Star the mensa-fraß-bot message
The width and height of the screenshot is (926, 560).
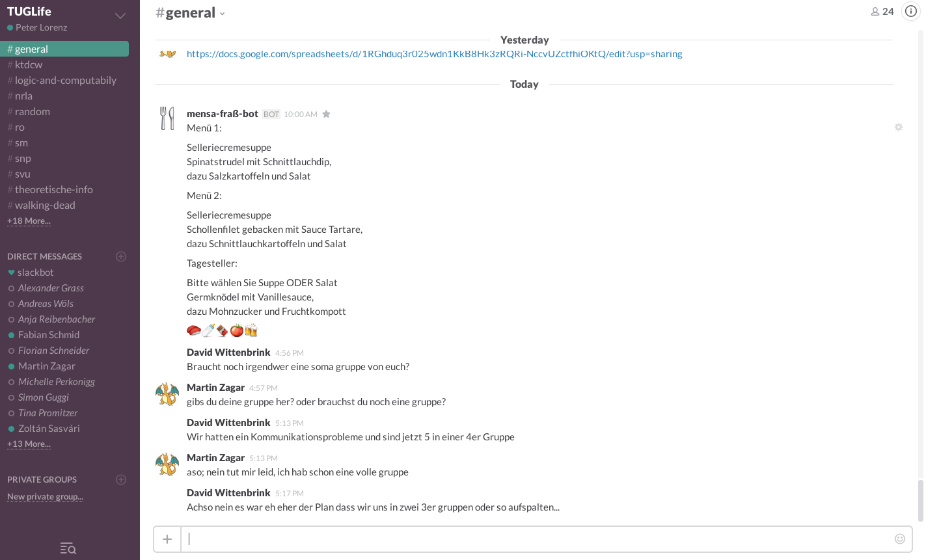[x=327, y=114]
